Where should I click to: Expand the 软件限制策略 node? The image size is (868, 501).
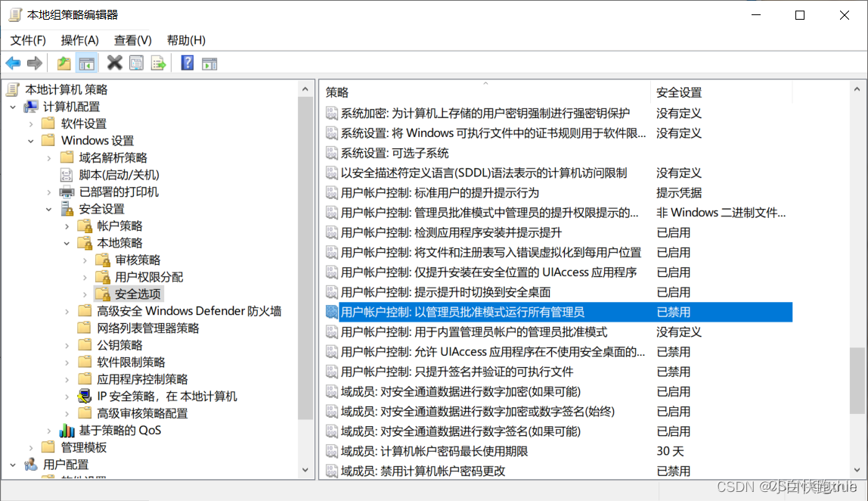[x=67, y=363]
